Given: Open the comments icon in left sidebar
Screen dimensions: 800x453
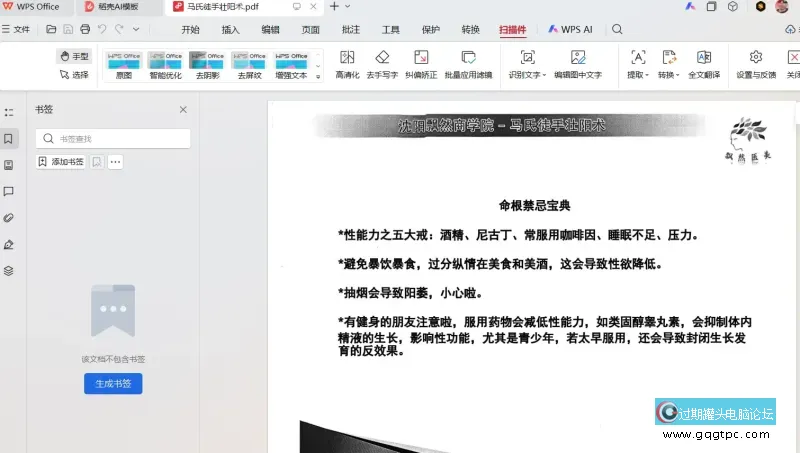Looking at the screenshot, I should click(9, 191).
